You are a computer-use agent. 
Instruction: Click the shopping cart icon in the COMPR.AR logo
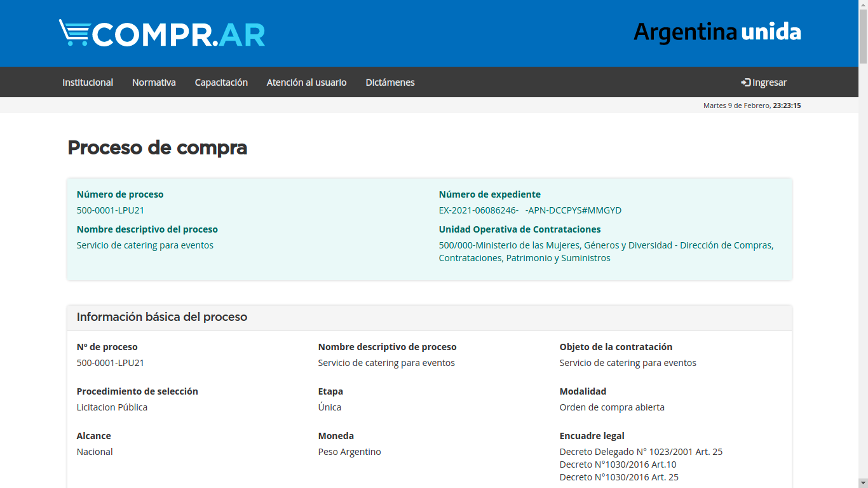[75, 32]
